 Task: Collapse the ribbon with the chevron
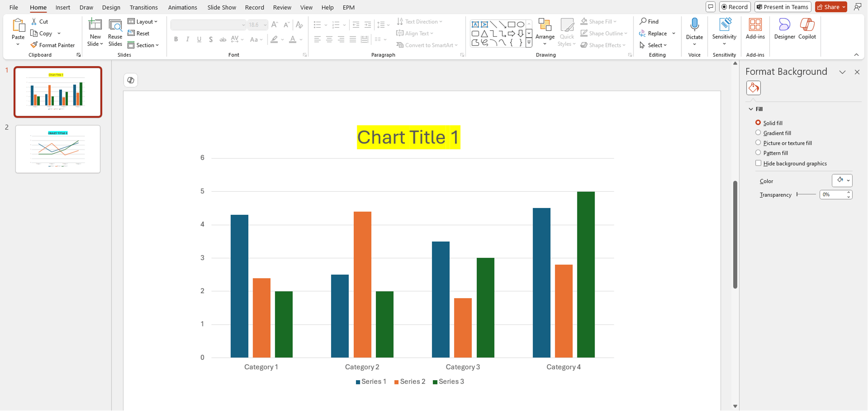point(856,55)
